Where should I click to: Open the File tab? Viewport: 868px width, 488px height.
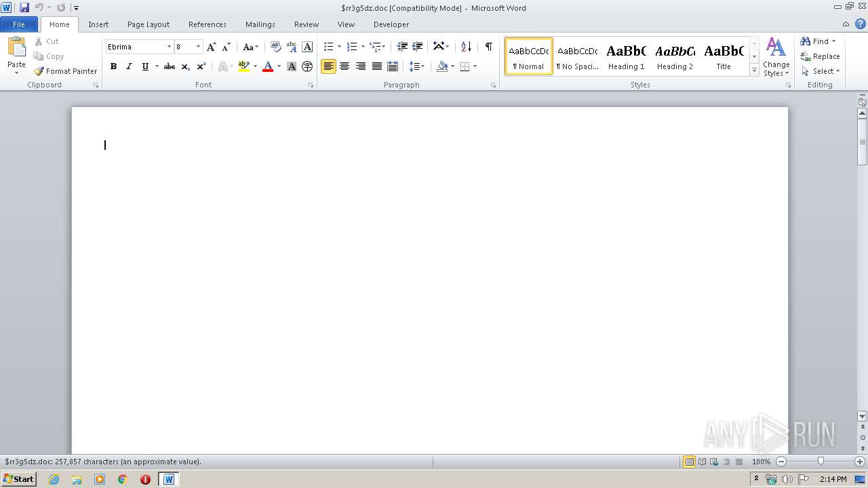tap(19, 24)
